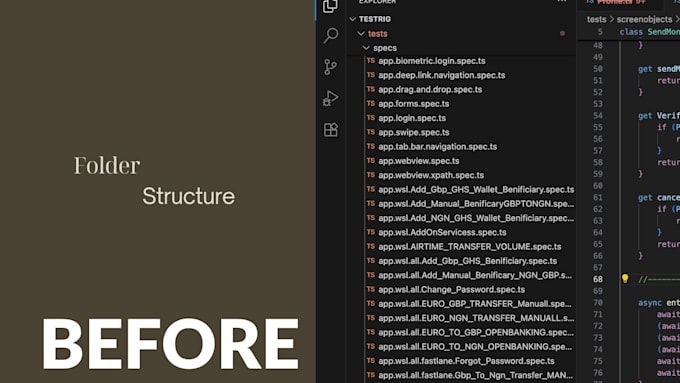The height and width of the screenshot is (383, 680).
Task: Click the tests breadcrumb segment
Action: [x=596, y=20]
